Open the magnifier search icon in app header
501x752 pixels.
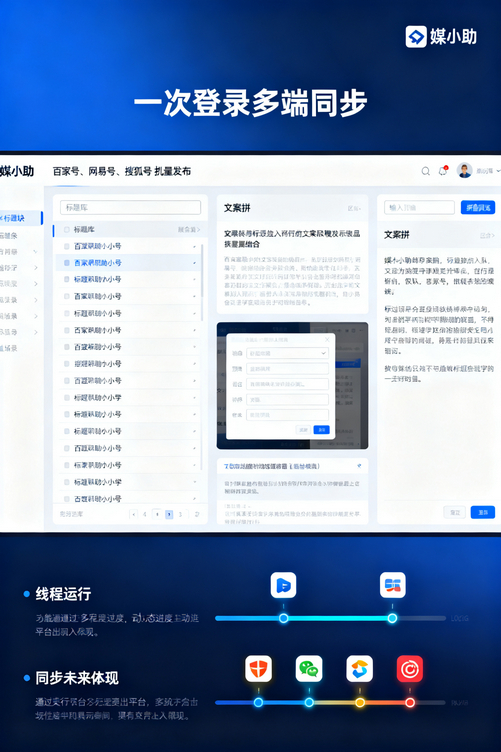(425, 171)
